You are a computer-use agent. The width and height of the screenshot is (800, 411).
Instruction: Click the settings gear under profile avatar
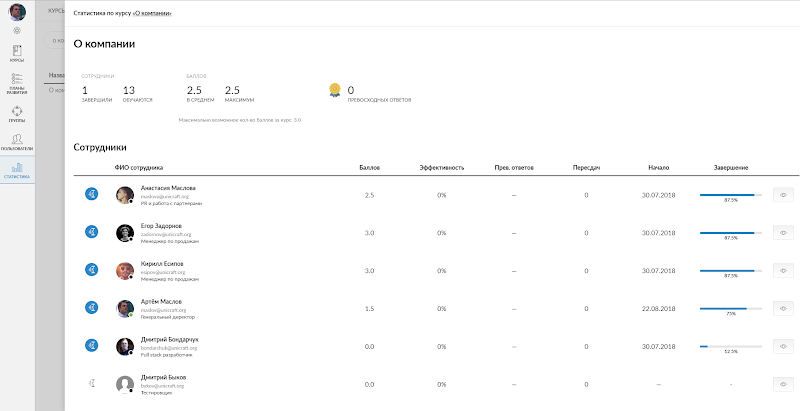[x=17, y=30]
